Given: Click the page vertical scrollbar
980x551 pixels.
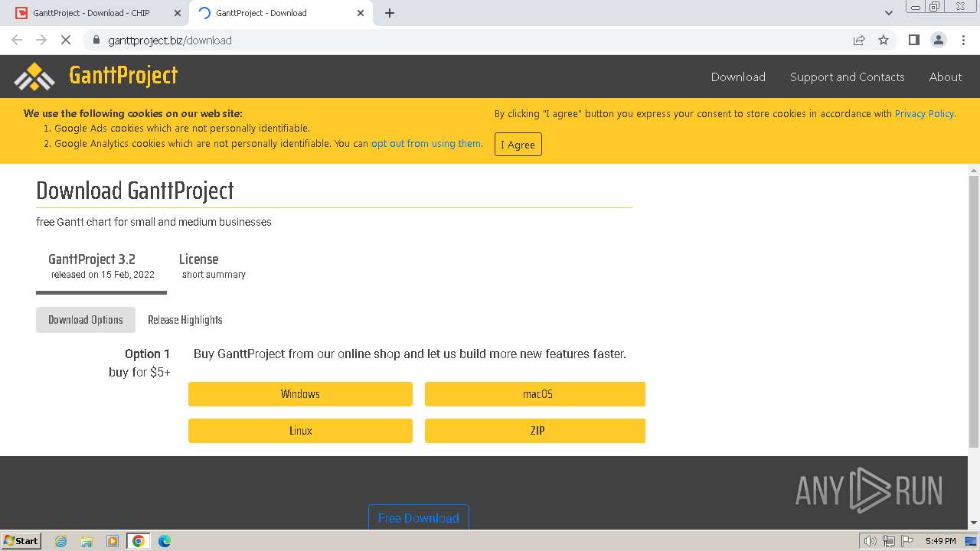Looking at the screenshot, I should (x=974, y=311).
